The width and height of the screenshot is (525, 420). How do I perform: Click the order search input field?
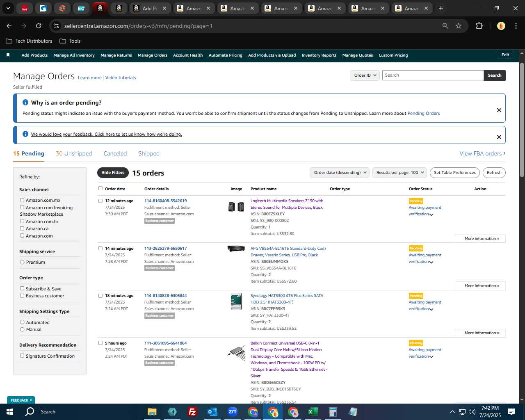click(x=433, y=75)
